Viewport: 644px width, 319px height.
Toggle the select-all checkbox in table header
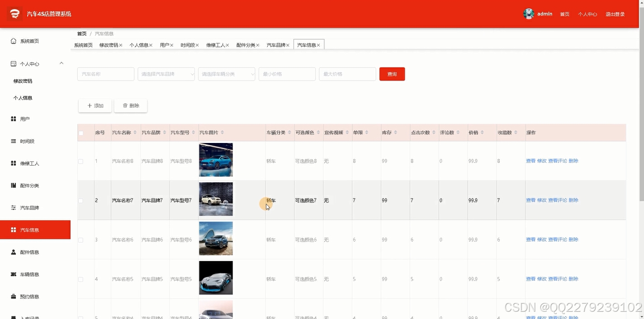(81, 132)
